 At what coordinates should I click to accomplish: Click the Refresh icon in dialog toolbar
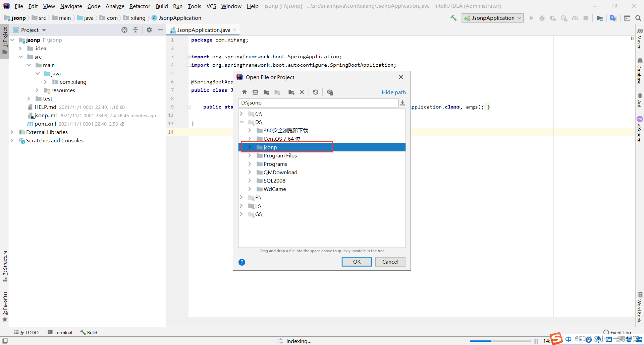(x=316, y=92)
